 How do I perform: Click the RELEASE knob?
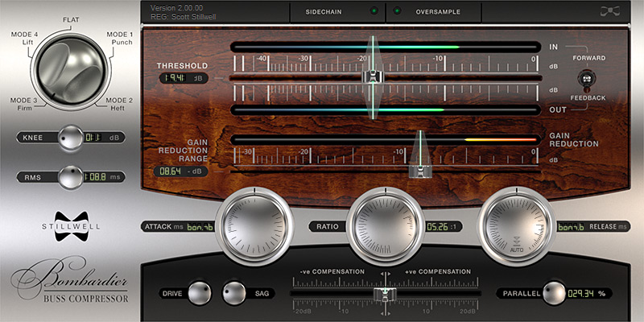tap(516, 227)
